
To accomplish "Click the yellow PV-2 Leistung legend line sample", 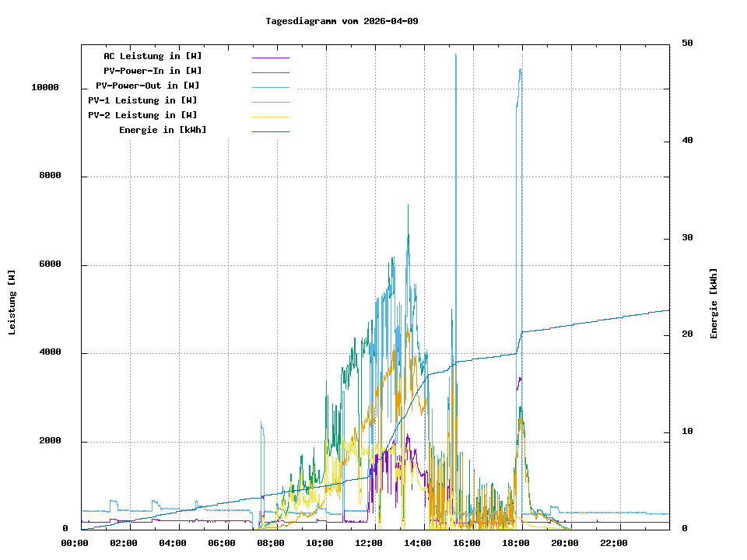I will click(270, 116).
